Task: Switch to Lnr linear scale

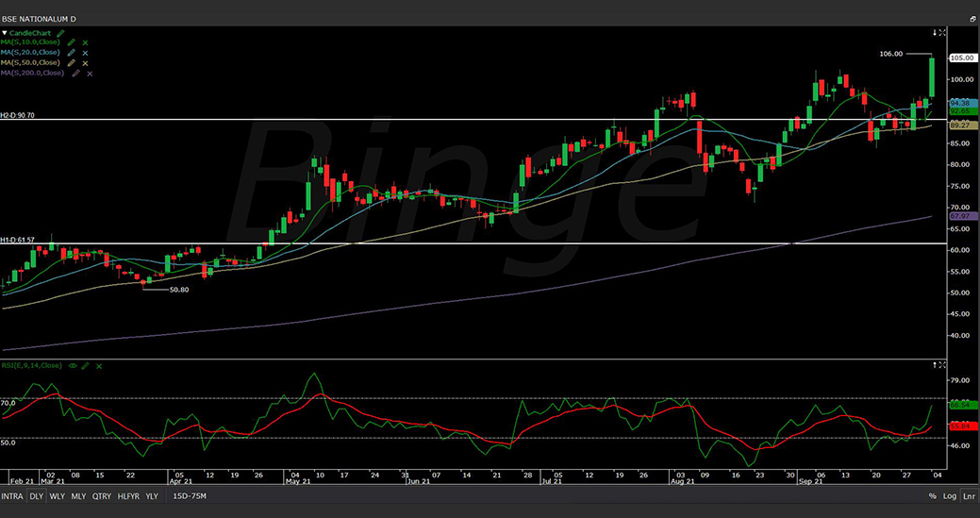Action: tap(968, 496)
